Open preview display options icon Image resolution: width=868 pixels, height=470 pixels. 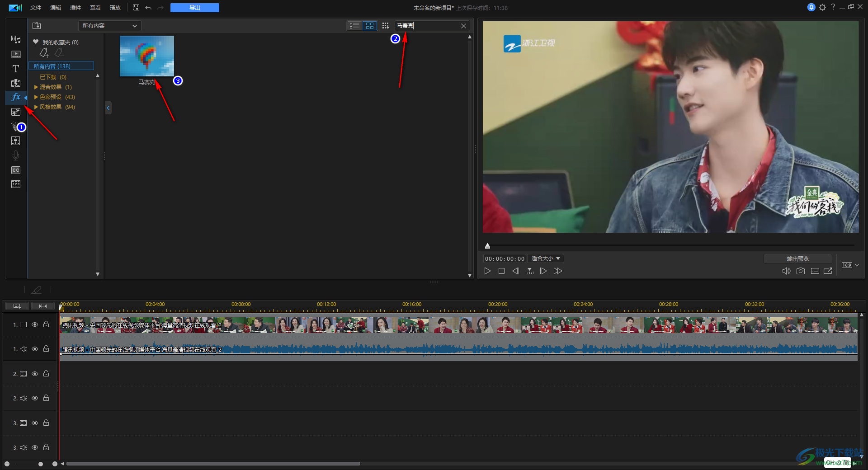click(x=815, y=271)
